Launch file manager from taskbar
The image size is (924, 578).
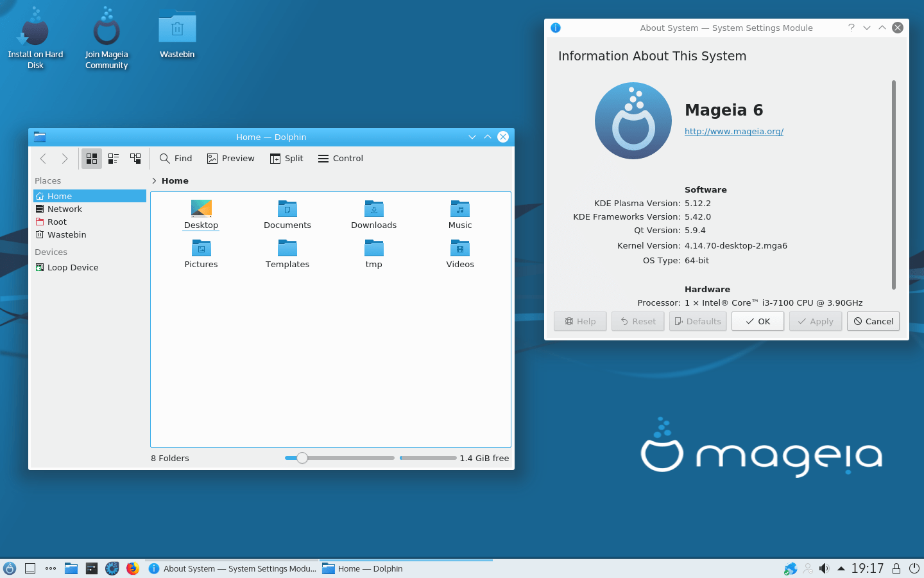click(71, 568)
